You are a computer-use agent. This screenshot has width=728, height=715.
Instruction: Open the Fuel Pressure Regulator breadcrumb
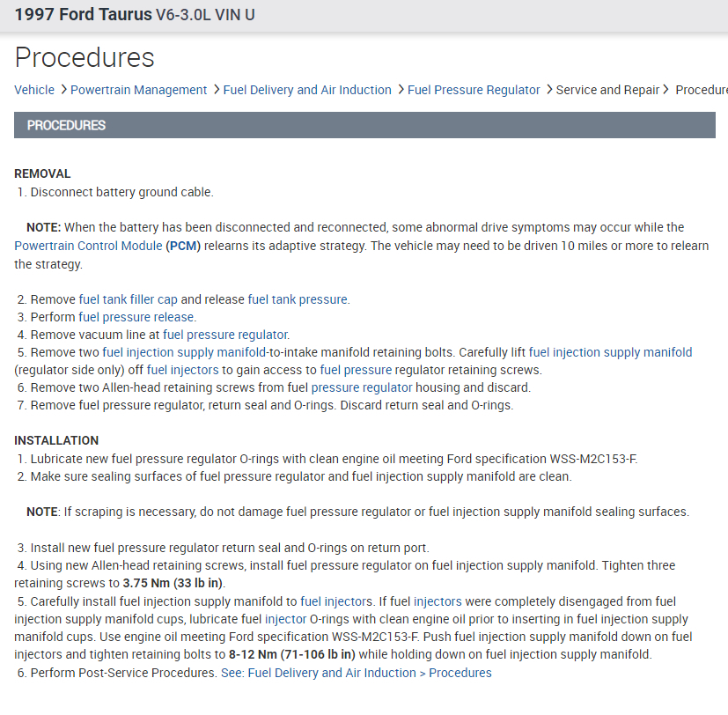474,90
